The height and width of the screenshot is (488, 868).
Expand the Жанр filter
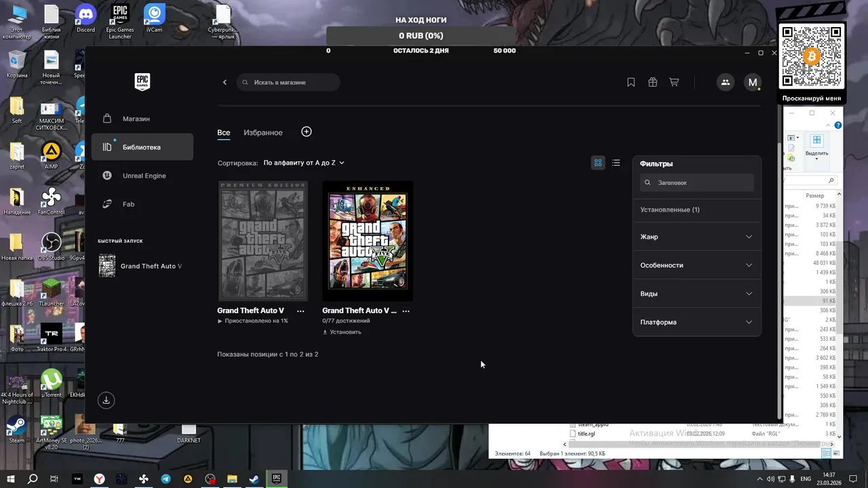click(696, 237)
